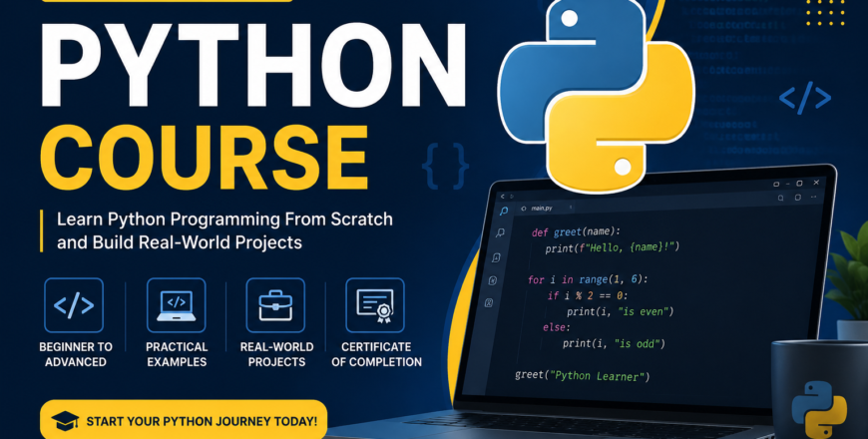This screenshot has height=439, width=868.
Task: Click the forward arrow in editor title bar
Action: (512, 197)
